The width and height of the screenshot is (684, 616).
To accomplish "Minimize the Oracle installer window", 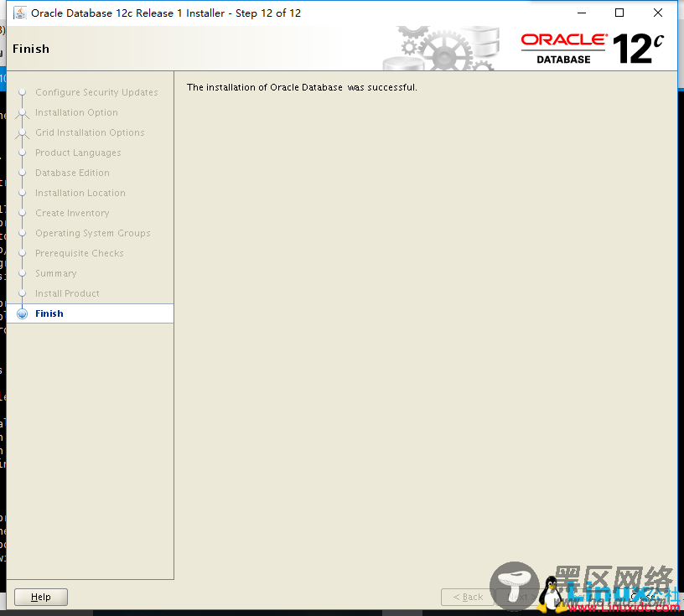I will [x=582, y=13].
